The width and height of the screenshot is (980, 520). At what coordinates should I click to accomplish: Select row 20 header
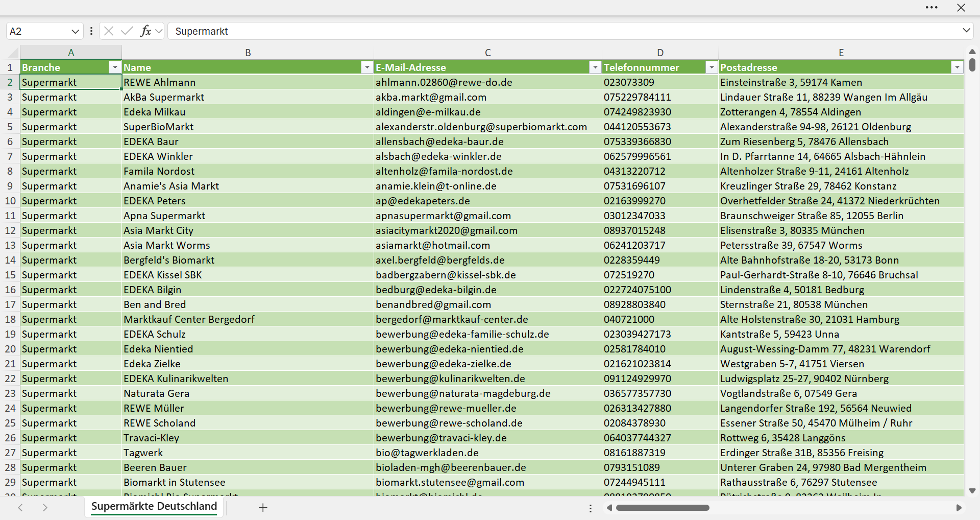click(x=10, y=349)
